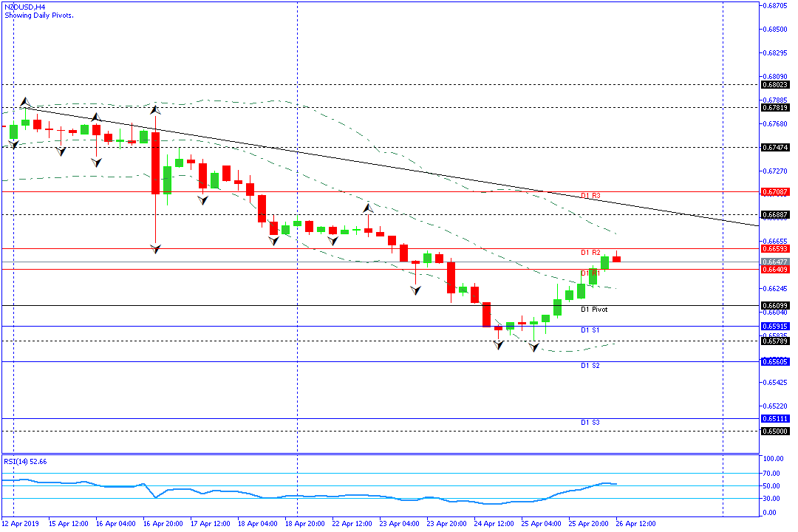This screenshot has width=798, height=532.
Task: Click the NZDUSD,H4 chart title
Action: coord(25,6)
